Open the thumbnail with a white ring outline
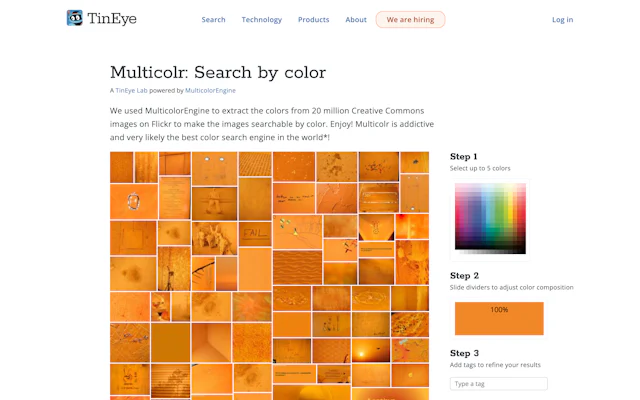This screenshot has width=640, height=400. 134,202
